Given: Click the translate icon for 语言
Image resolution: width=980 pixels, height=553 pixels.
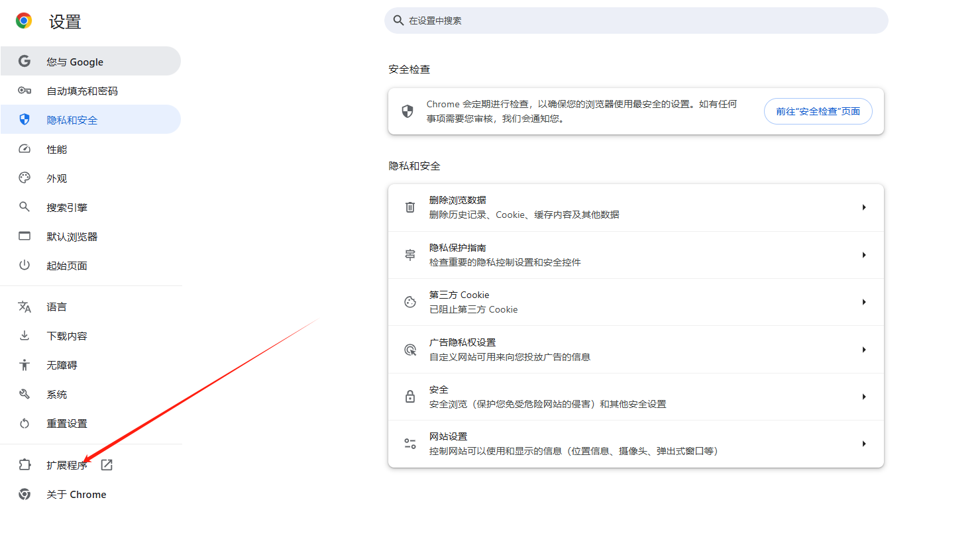Looking at the screenshot, I should (x=25, y=307).
